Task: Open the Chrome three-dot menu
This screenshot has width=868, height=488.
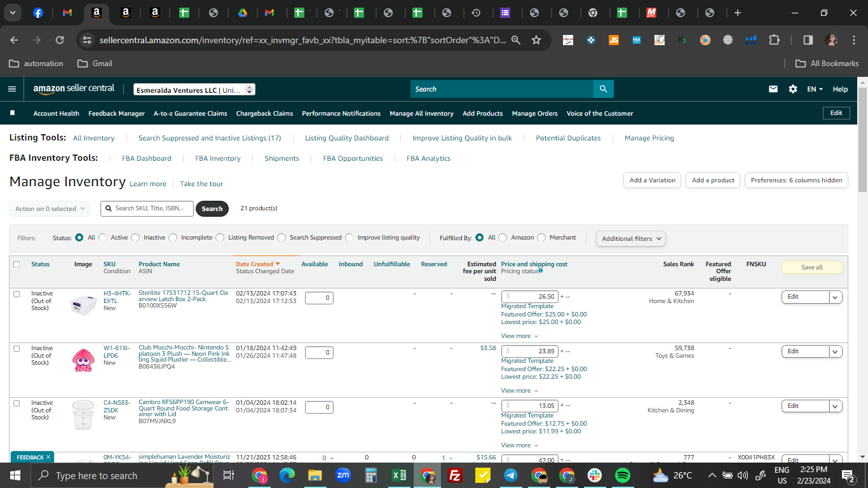Action: click(x=853, y=40)
